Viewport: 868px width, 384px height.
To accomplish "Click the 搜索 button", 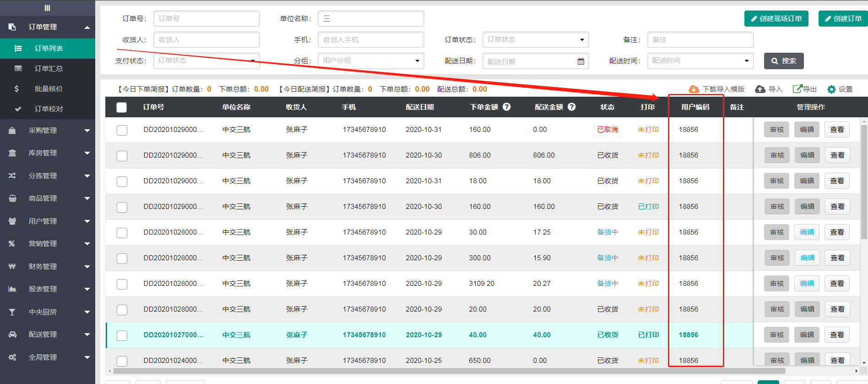I will coord(783,61).
